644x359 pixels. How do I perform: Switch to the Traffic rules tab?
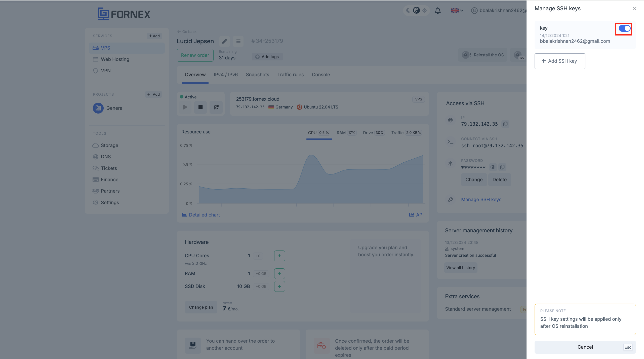pyautogui.click(x=291, y=75)
